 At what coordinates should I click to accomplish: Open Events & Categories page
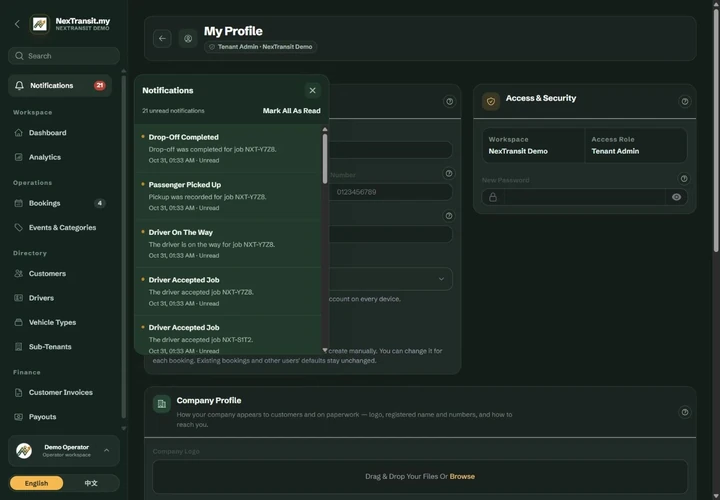(60, 227)
